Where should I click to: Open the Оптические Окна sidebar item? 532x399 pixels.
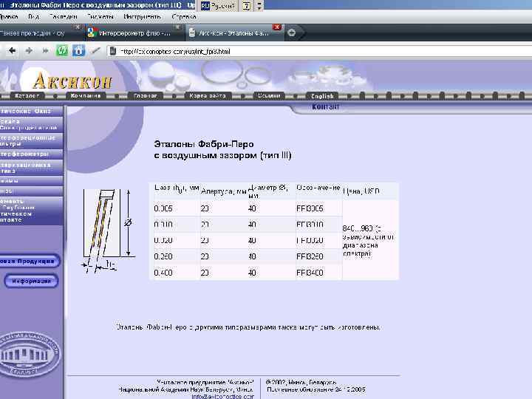click(31, 111)
